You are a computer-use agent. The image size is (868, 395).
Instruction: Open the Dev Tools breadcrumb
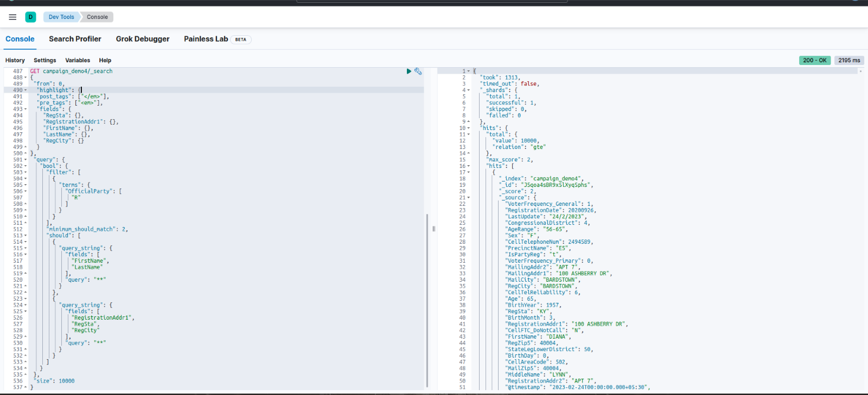[x=61, y=17]
